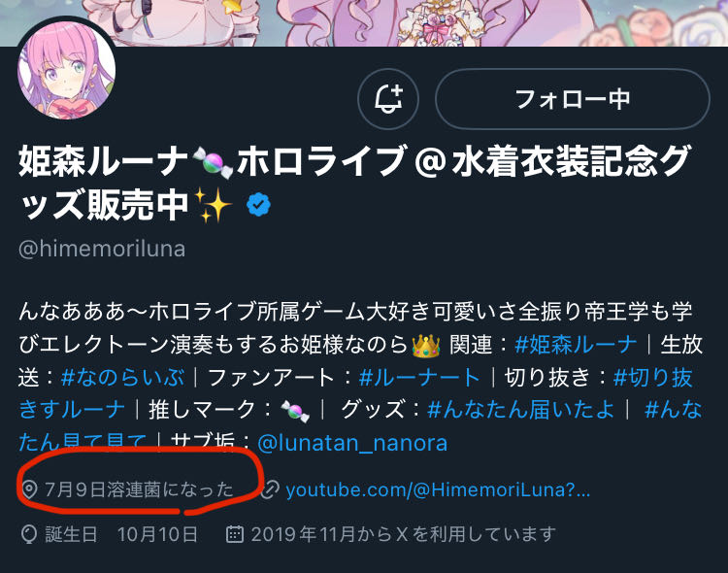
Task: Click the notification bell icon
Action: 388,99
